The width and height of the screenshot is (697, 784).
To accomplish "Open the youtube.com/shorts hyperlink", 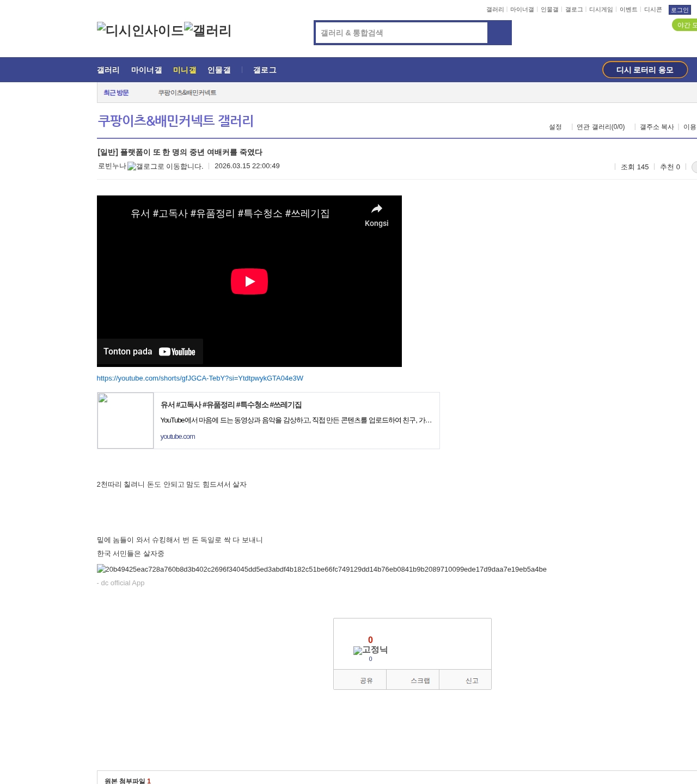I will click(x=200, y=378).
